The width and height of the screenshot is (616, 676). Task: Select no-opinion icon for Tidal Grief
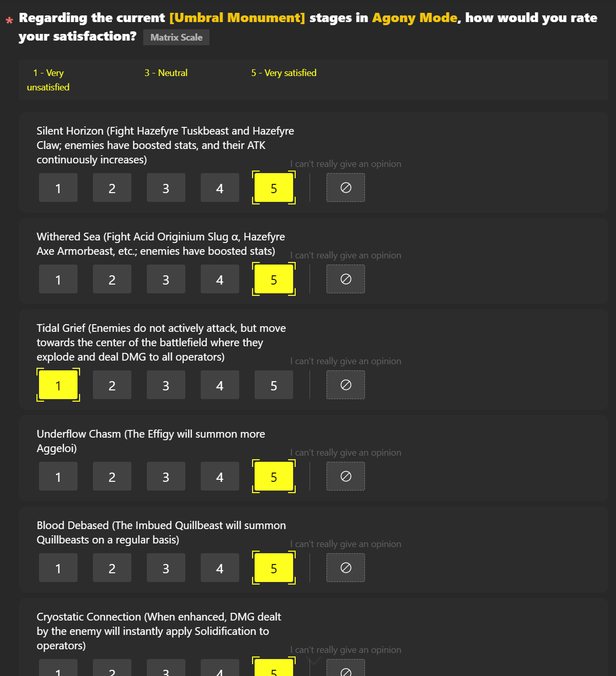click(345, 385)
